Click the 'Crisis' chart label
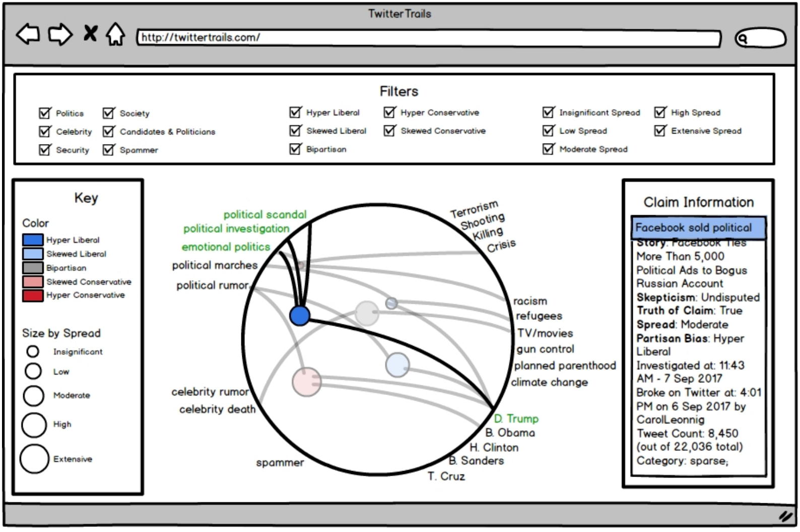This screenshot has height=532, width=800. pos(501,246)
